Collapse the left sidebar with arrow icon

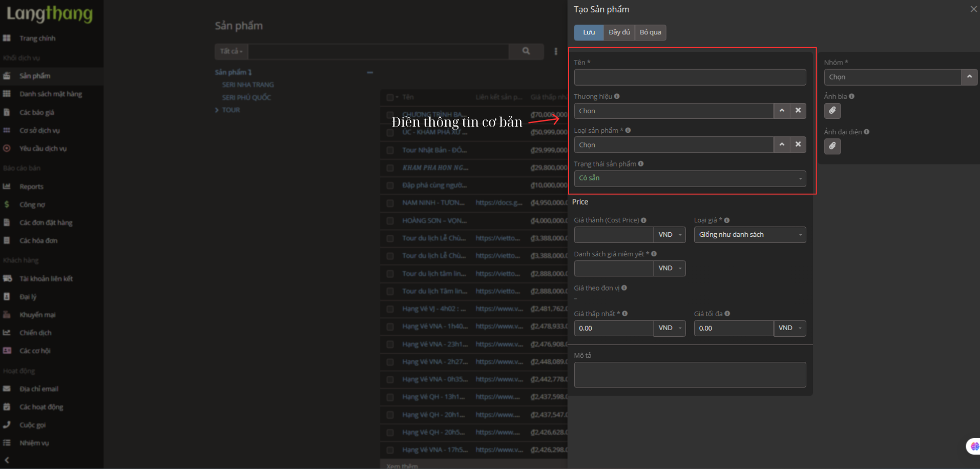(7, 460)
